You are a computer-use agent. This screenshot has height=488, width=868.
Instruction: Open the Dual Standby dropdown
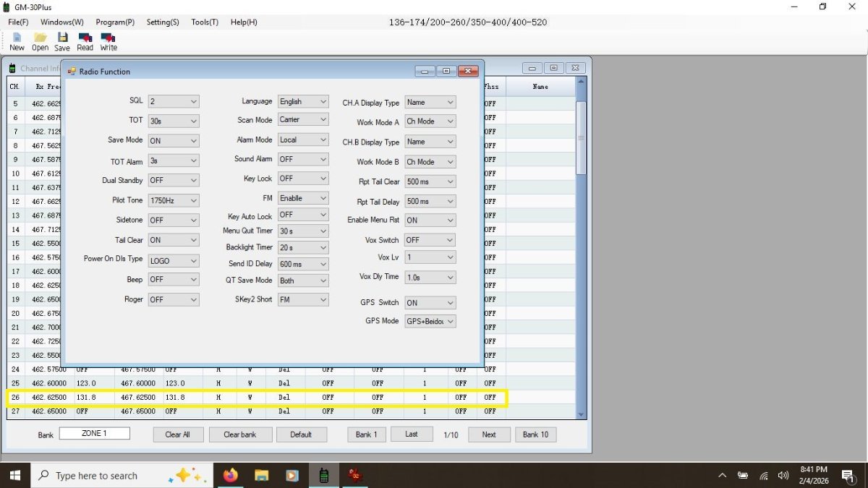click(x=174, y=181)
